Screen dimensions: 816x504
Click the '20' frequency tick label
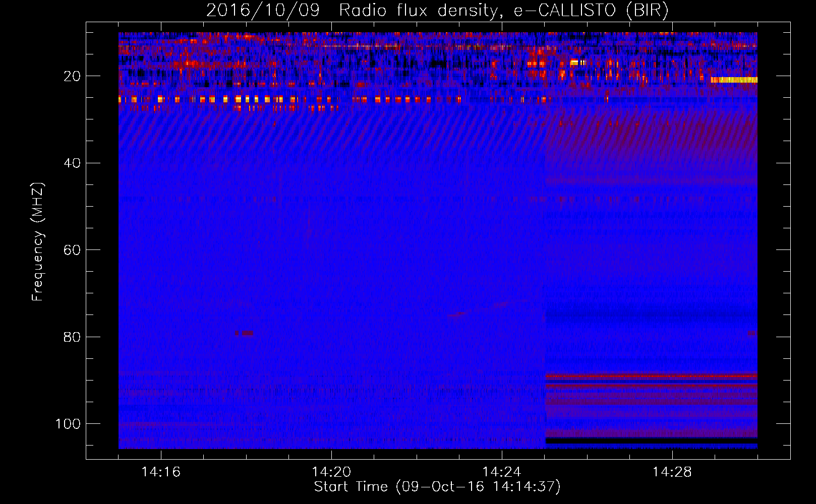[72, 76]
